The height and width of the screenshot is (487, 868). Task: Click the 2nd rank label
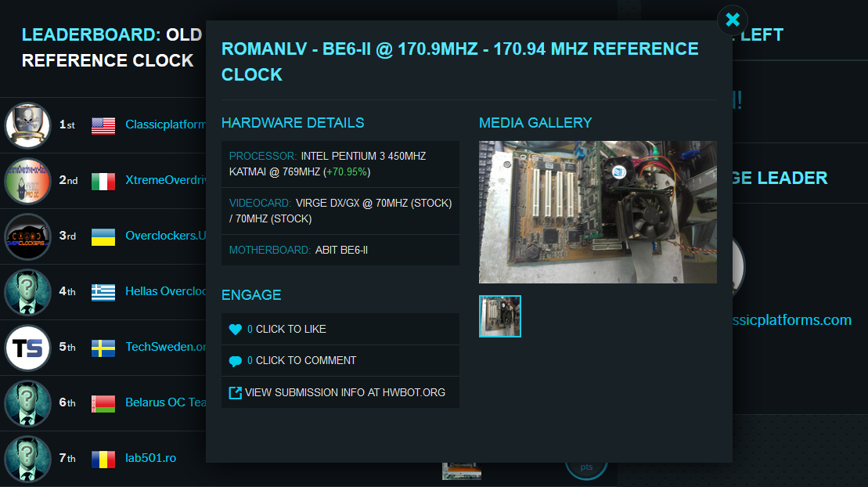click(x=69, y=180)
